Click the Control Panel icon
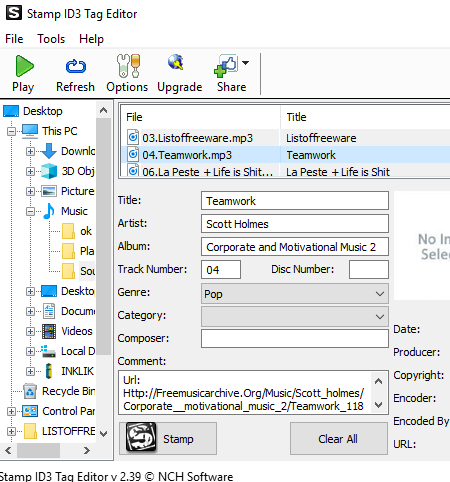The width and height of the screenshot is (450, 482). click(x=30, y=411)
